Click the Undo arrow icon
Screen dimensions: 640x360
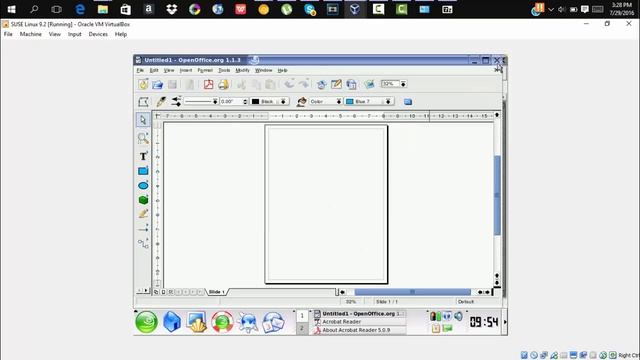point(289,84)
